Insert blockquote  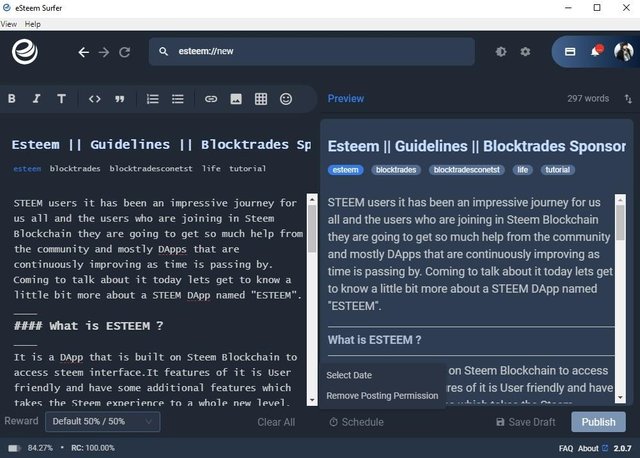119,99
